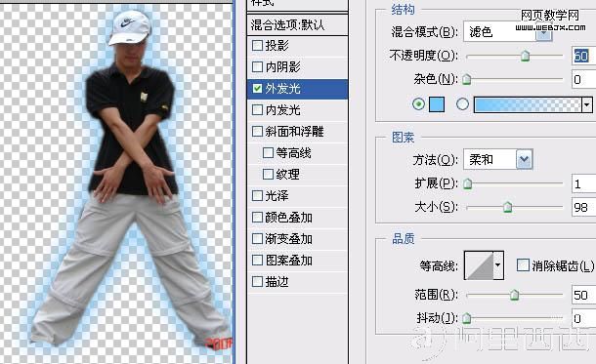
Task: Enable the 内发光 inner glow checkbox
Action: 257,110
